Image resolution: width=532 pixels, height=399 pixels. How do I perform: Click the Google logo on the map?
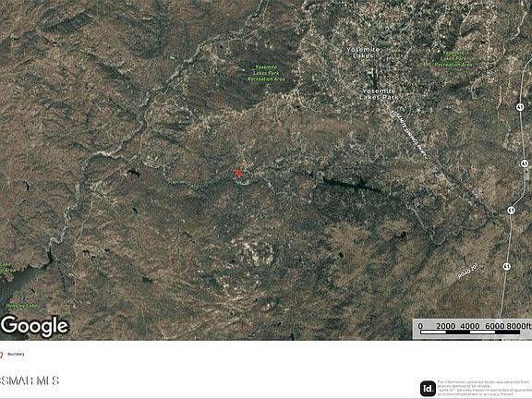[35, 326]
